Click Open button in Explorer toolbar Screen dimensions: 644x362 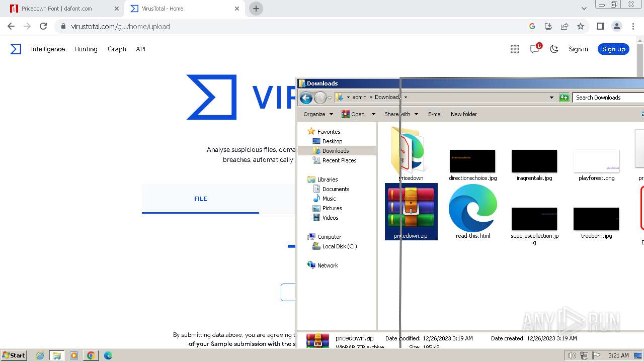[353, 114]
